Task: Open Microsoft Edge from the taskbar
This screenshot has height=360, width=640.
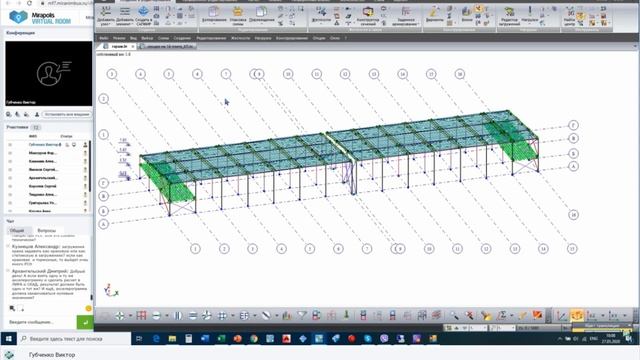Action: point(156,338)
